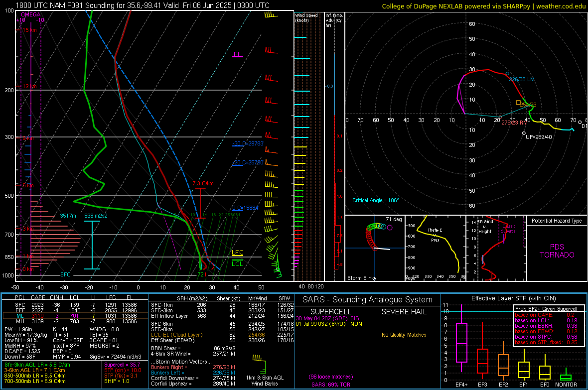The height and width of the screenshot is (390, 588).
Task: Select the "based on STP_fixed:" probability row
Action: click(x=546, y=342)
